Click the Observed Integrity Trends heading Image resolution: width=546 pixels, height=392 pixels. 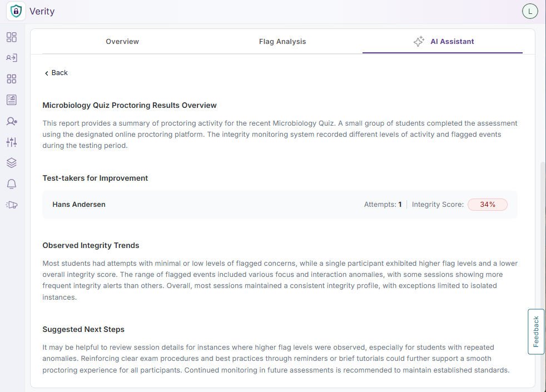(91, 245)
